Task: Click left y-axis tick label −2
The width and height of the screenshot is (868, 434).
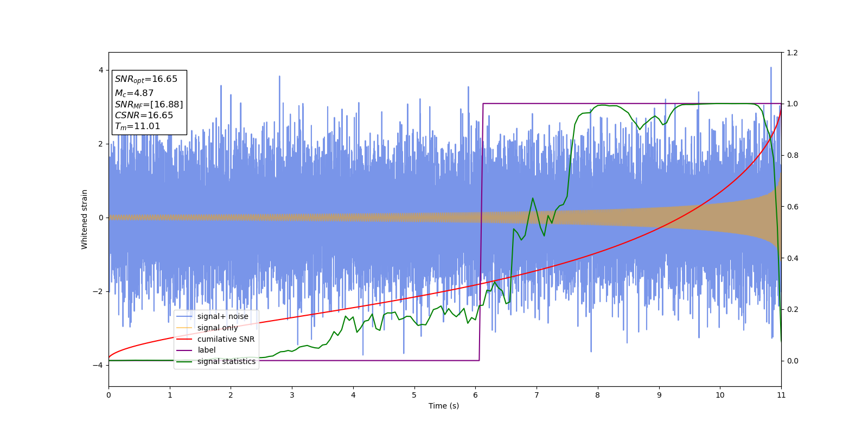Action: point(98,291)
